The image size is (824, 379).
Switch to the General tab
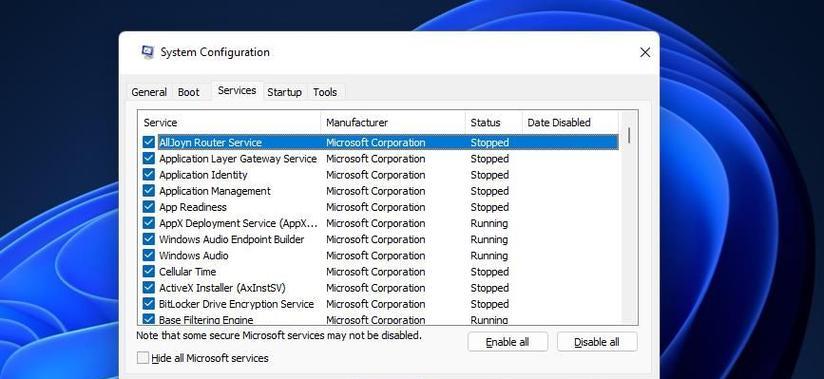149,92
